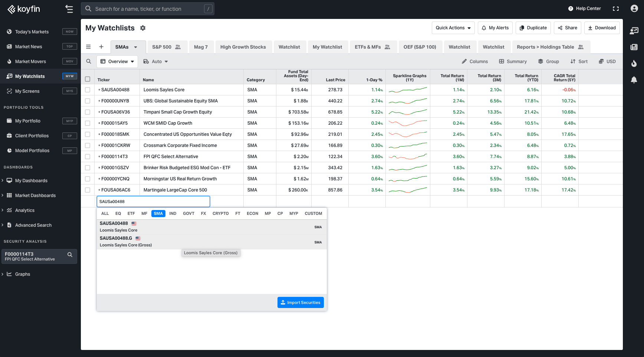Expand the Analytics sidebar section
Screen dimensions: 644x357
[x=24, y=210]
